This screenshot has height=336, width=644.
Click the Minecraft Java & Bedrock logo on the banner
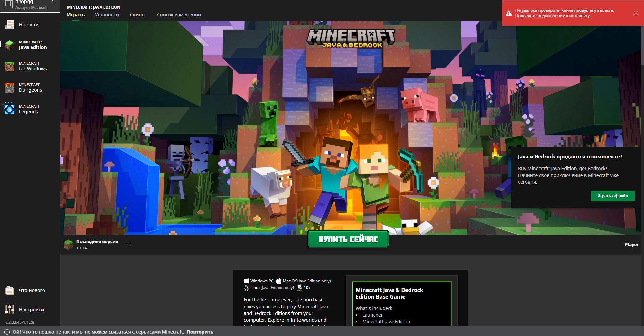click(x=351, y=39)
